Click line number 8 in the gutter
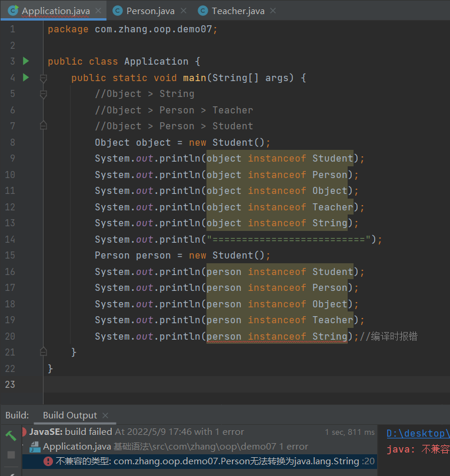This screenshot has height=476, width=450. point(12,142)
